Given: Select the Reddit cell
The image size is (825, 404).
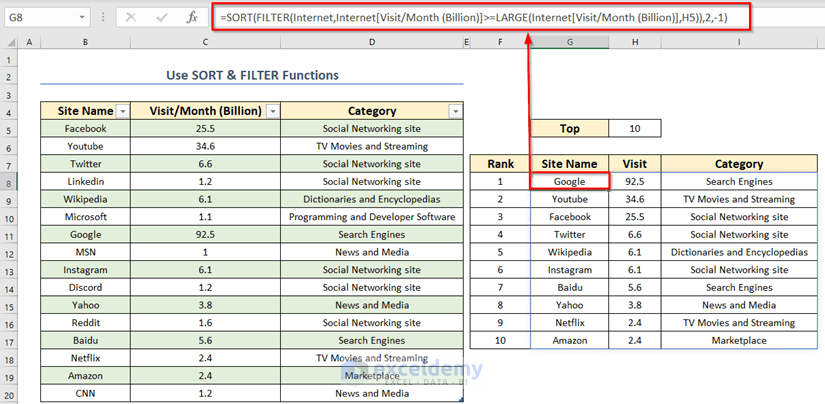Looking at the screenshot, I should click(85, 322).
